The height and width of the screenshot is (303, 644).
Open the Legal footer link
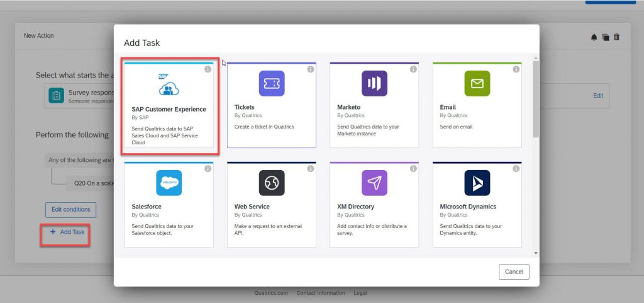point(360,293)
